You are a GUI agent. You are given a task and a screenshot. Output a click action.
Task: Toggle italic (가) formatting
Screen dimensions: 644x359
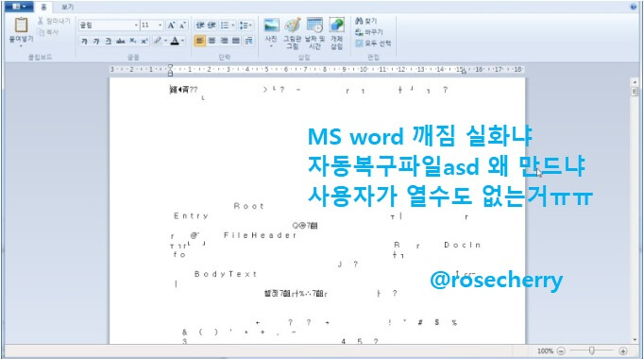pyautogui.click(x=96, y=41)
